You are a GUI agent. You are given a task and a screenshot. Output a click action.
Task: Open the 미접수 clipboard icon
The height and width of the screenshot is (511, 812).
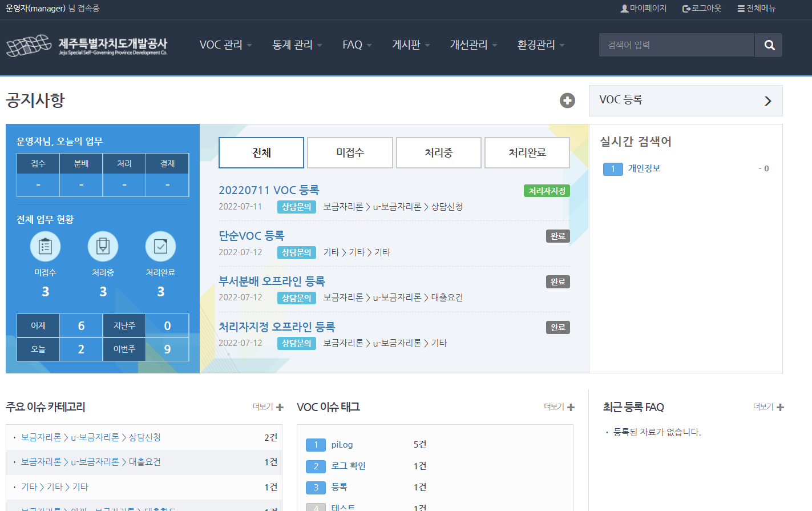click(x=45, y=247)
